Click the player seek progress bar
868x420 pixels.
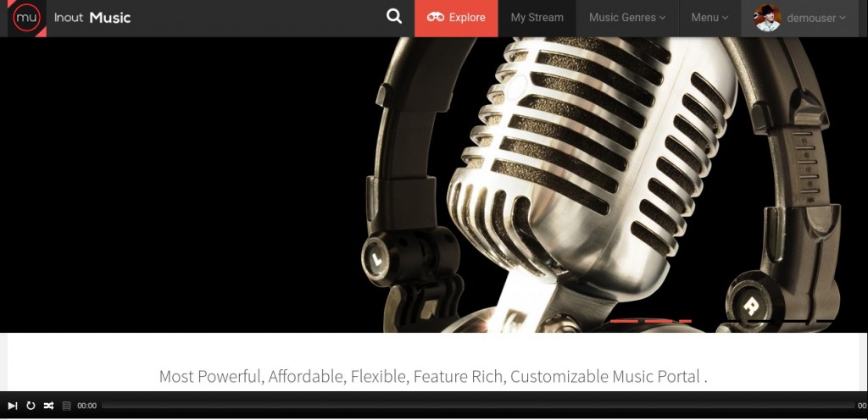[478, 406]
